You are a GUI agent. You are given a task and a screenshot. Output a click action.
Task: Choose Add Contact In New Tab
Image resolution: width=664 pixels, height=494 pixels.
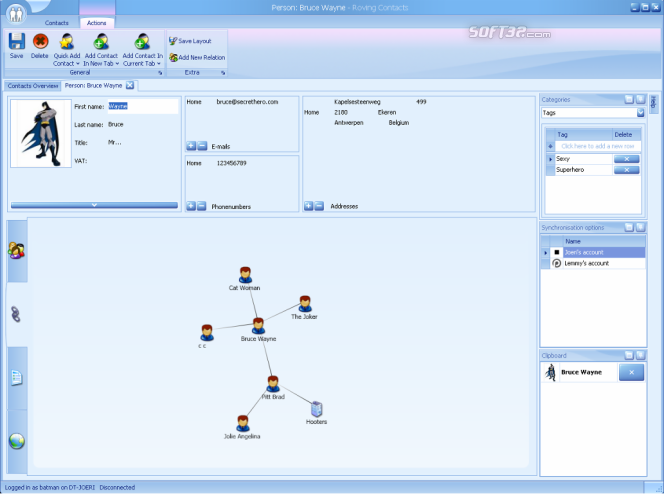click(x=101, y=50)
